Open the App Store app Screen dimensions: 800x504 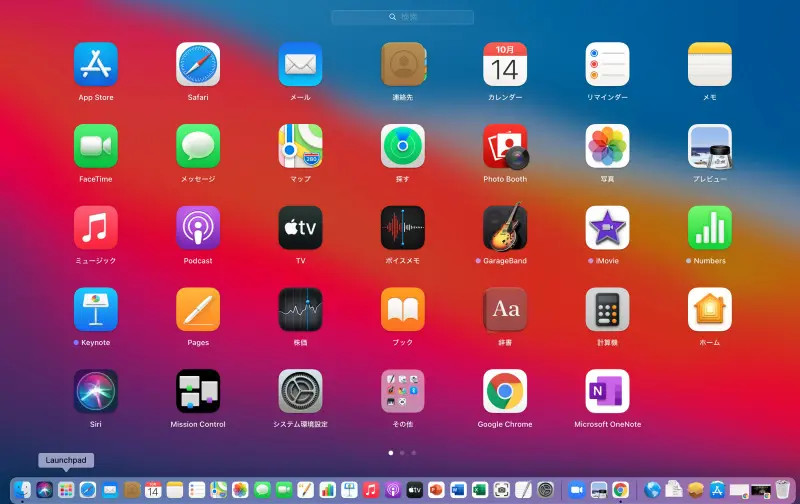pos(96,64)
